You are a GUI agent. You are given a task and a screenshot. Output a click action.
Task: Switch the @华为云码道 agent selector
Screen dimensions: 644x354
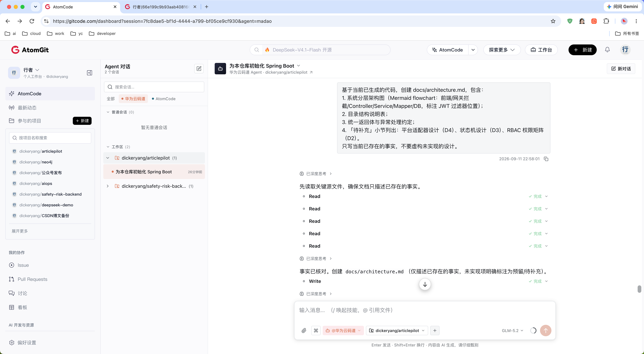[x=343, y=331]
